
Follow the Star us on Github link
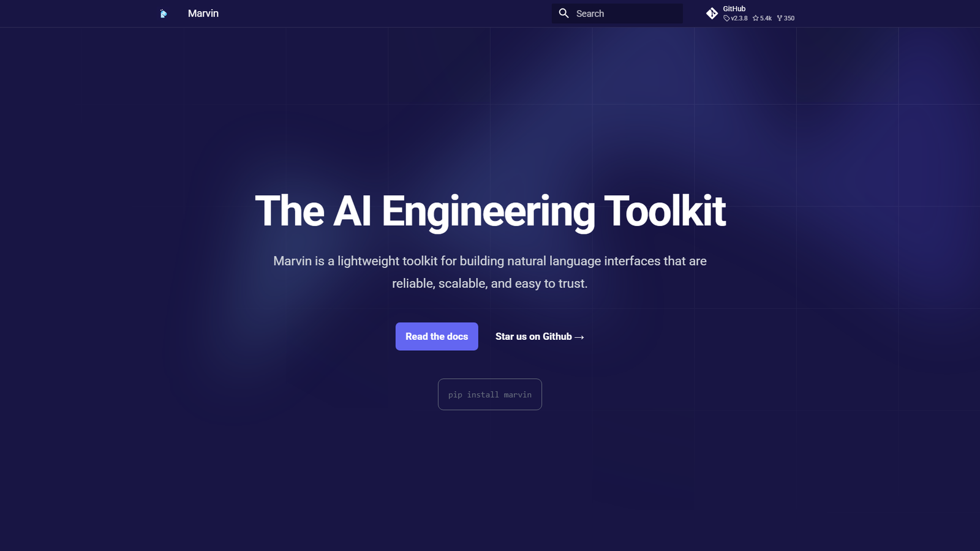[x=540, y=337]
